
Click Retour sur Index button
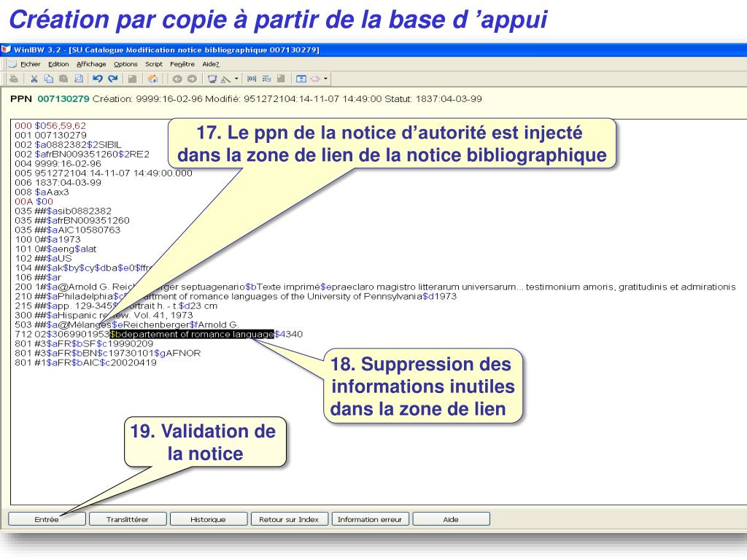point(289,519)
